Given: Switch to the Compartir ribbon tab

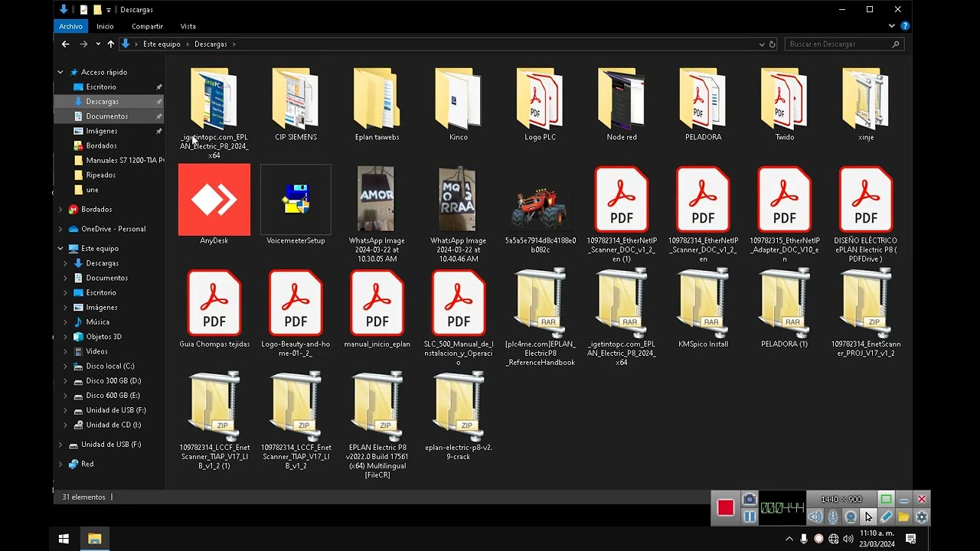Looking at the screenshot, I should tap(147, 26).
